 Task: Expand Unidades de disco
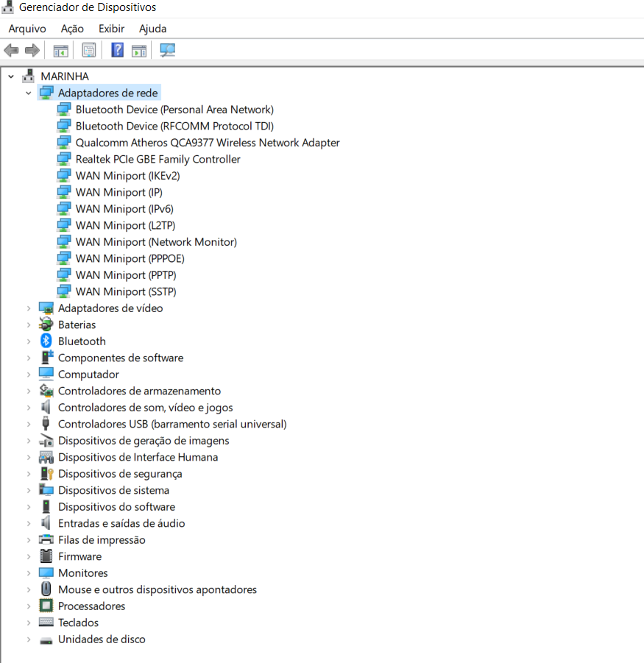coord(28,639)
